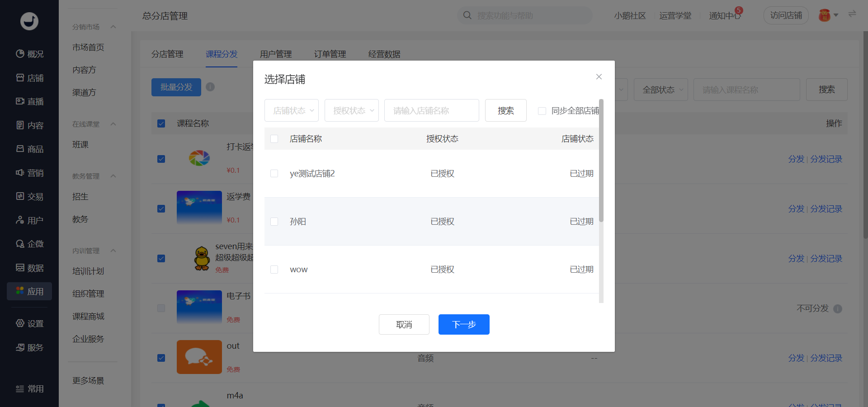The width and height of the screenshot is (868, 407).
Task: Select the wow store checkbox
Action: coord(274,270)
